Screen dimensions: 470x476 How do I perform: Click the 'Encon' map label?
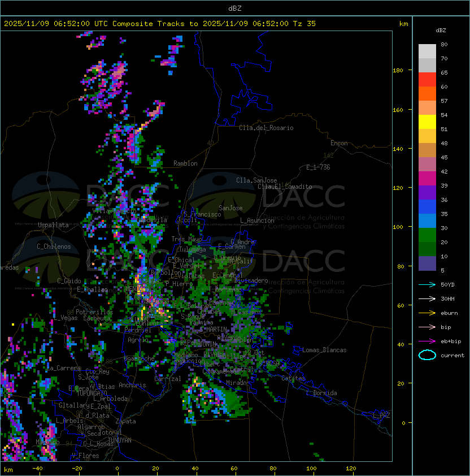[339, 143]
